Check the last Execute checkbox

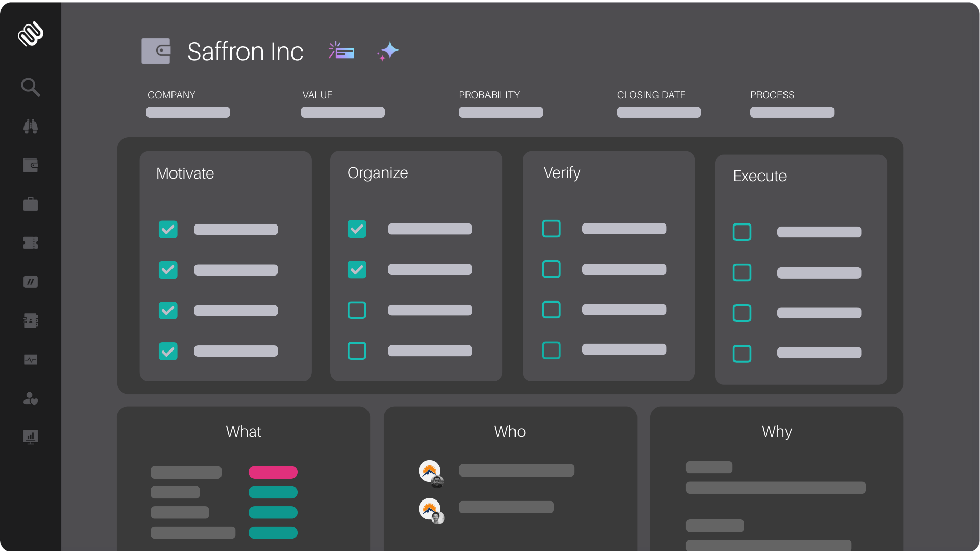[742, 354]
